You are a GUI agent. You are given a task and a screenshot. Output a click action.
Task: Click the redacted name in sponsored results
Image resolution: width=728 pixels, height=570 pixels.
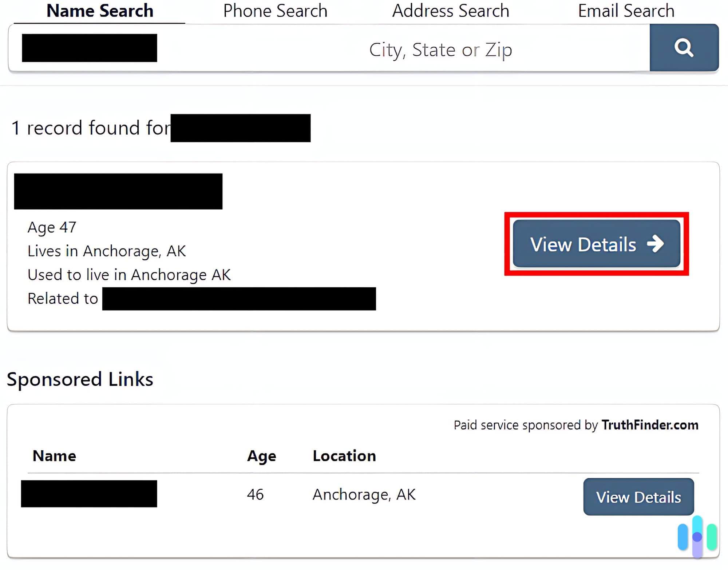click(x=88, y=494)
